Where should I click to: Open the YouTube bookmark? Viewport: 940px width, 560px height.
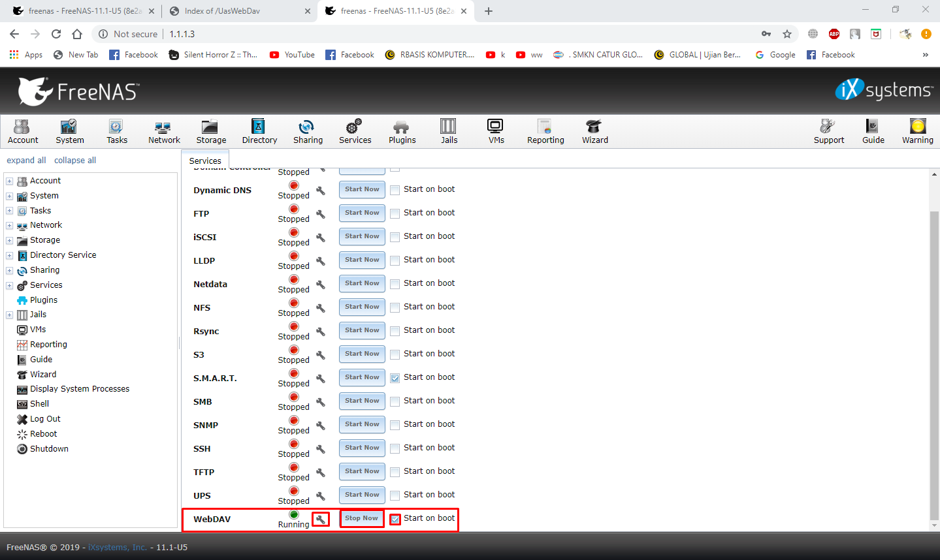click(293, 55)
